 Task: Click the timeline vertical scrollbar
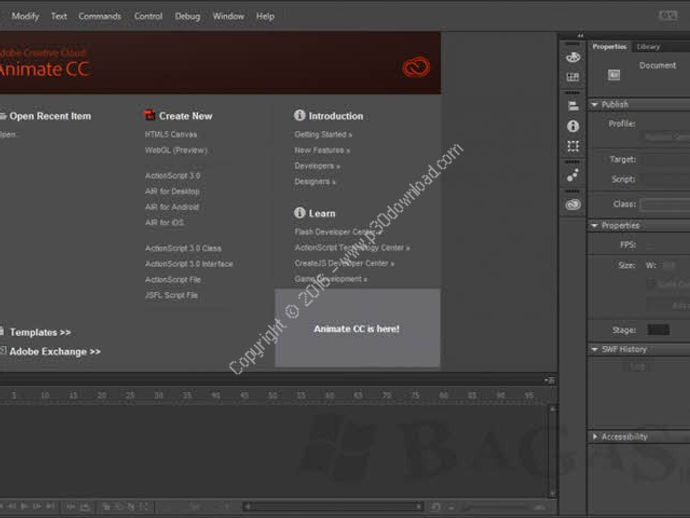point(552,452)
